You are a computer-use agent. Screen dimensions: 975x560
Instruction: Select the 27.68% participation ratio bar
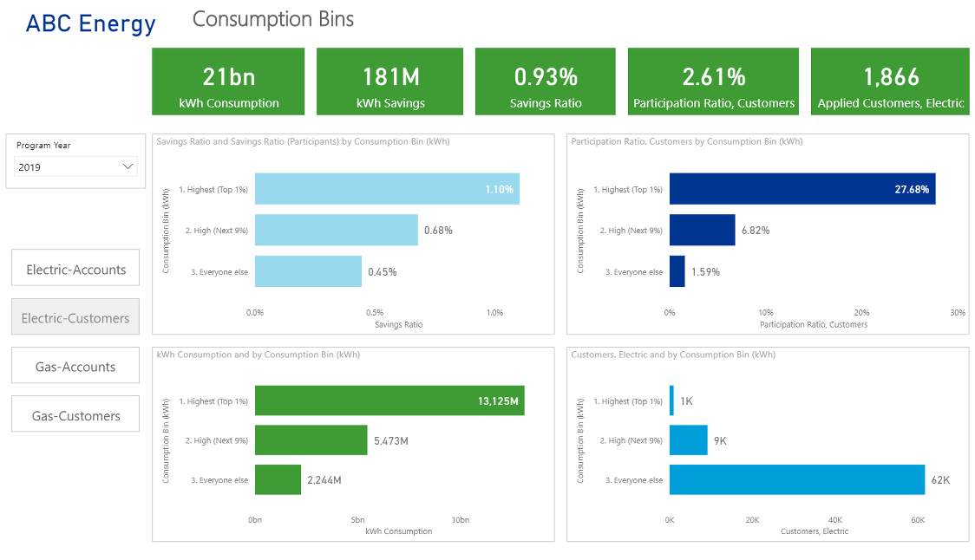[802, 189]
